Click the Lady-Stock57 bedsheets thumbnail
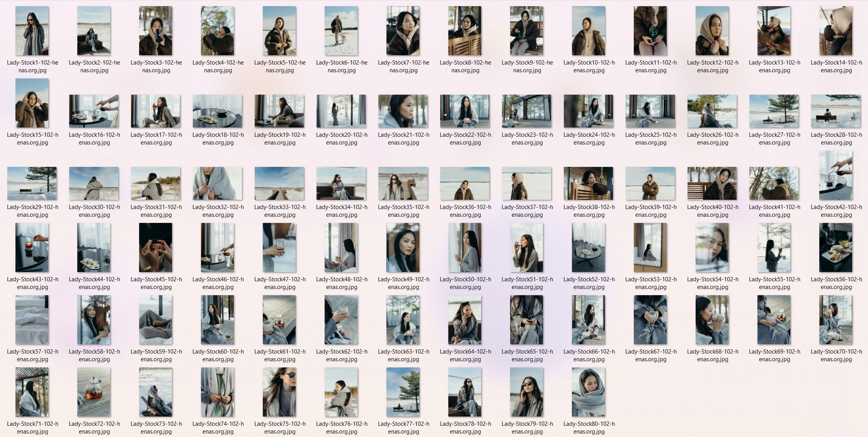The width and height of the screenshot is (868, 437). click(32, 320)
